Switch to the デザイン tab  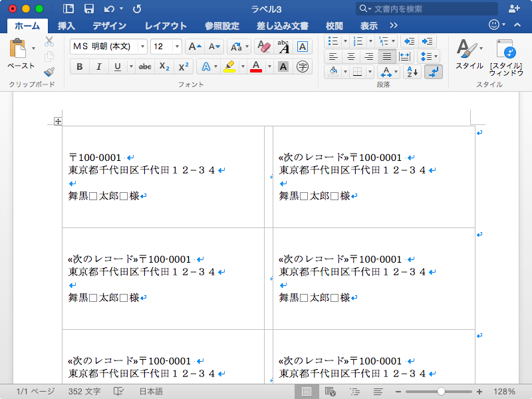pyautogui.click(x=109, y=26)
